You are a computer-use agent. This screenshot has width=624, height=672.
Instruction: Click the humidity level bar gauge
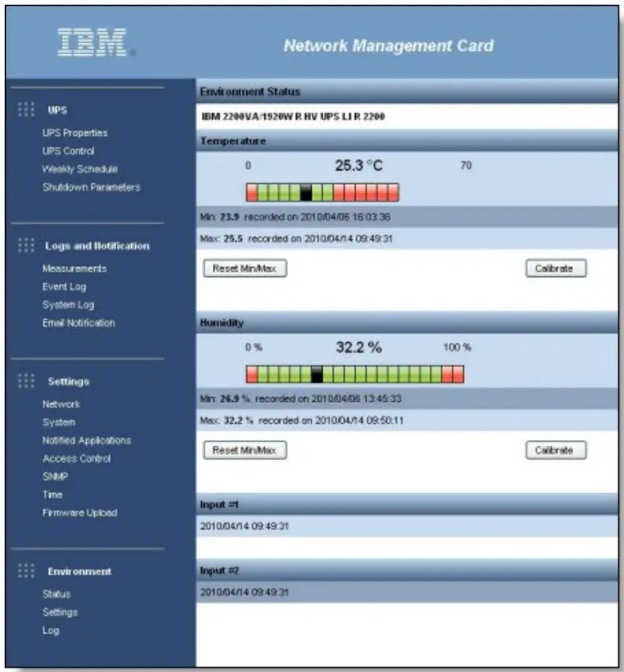[x=355, y=374]
